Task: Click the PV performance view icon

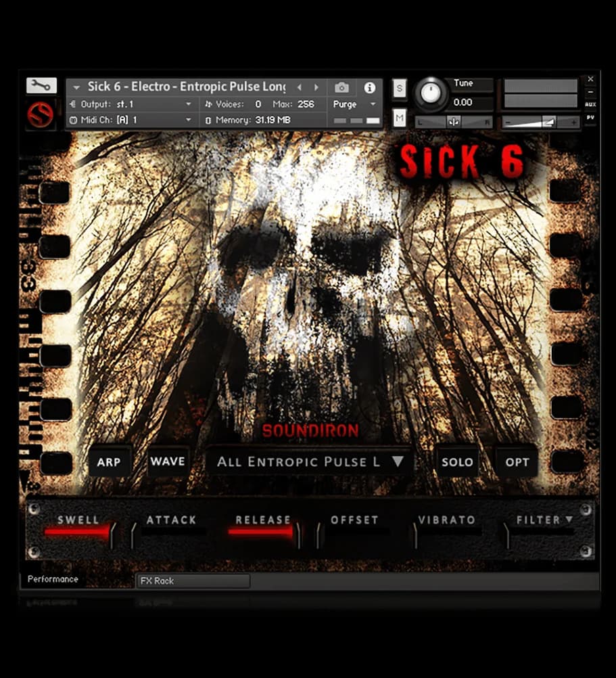Action: (592, 116)
